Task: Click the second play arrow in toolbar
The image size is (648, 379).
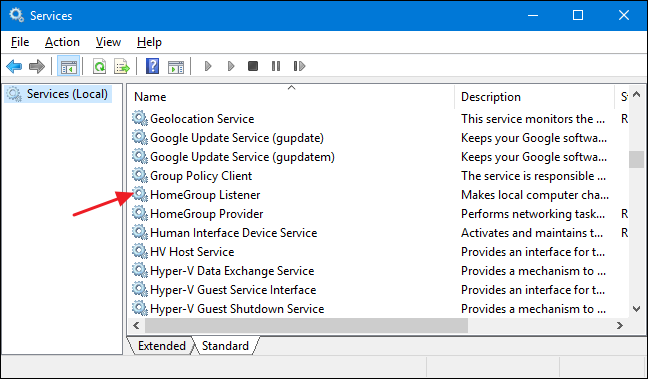Action: pos(231,66)
